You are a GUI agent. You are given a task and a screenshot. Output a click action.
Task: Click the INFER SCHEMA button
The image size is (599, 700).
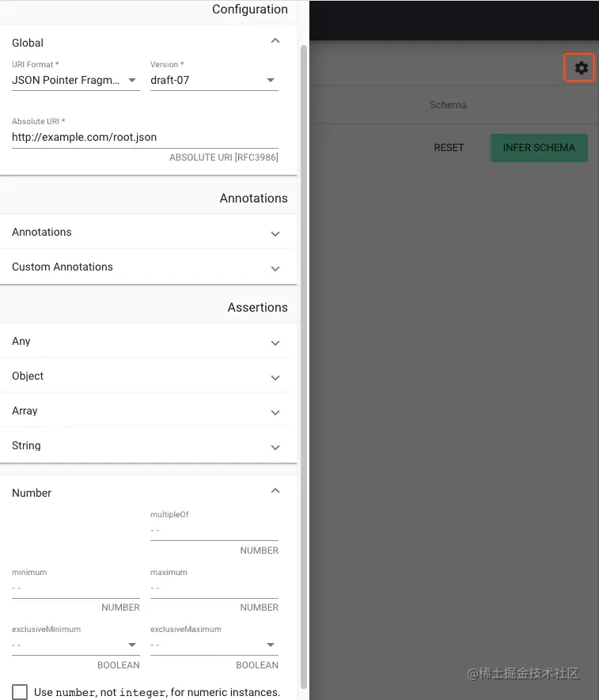(539, 148)
